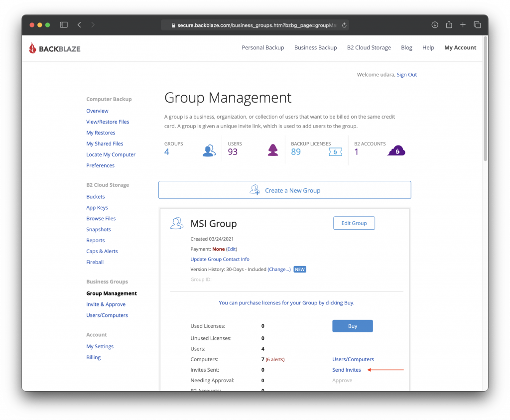The width and height of the screenshot is (510, 420).
Task: Open Fireball in sidebar
Action: tap(95, 262)
